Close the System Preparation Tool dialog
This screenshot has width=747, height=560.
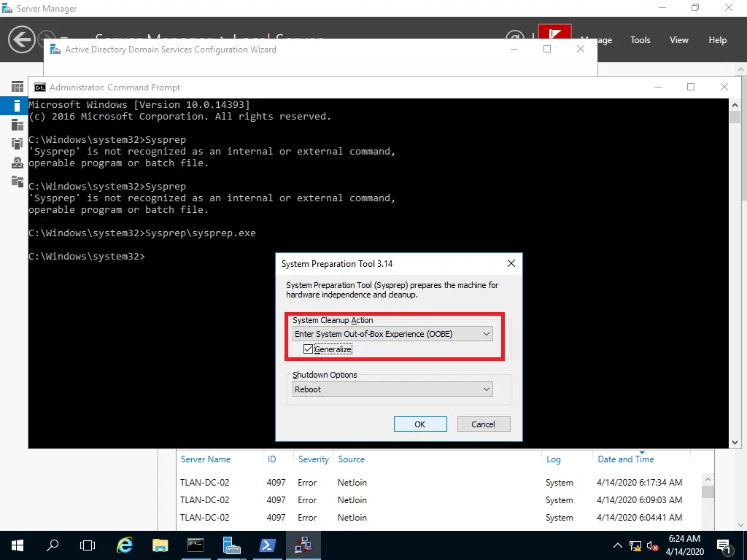click(511, 263)
